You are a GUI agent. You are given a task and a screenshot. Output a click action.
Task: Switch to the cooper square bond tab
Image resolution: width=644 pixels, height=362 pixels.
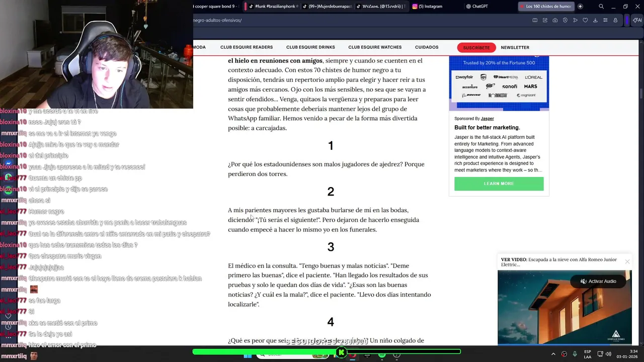217,7
